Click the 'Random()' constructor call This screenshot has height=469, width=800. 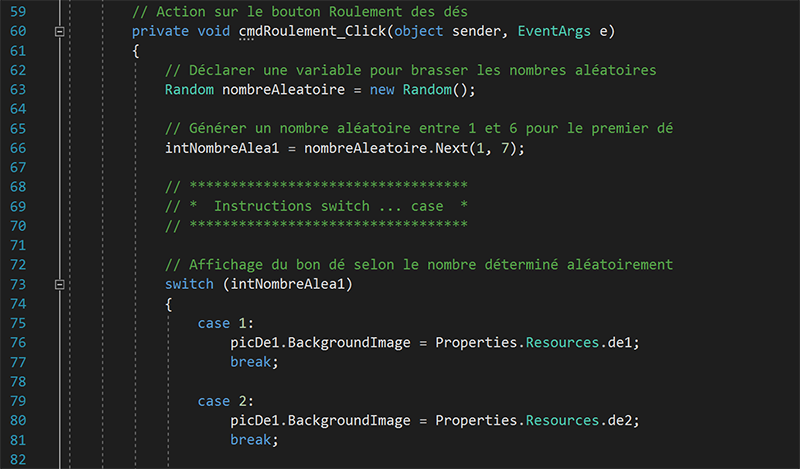pyautogui.click(x=435, y=90)
